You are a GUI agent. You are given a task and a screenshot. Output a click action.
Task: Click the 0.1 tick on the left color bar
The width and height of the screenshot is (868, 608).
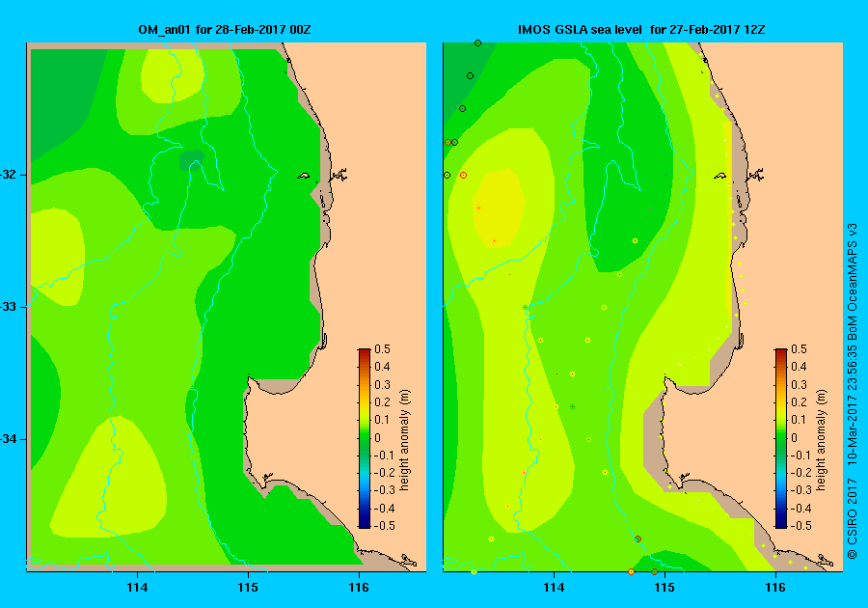pyautogui.click(x=383, y=420)
